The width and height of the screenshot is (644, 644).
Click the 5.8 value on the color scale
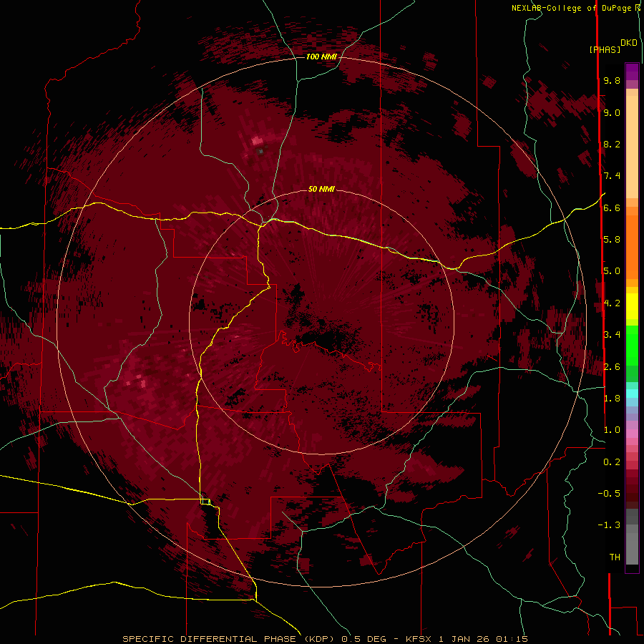pos(612,240)
